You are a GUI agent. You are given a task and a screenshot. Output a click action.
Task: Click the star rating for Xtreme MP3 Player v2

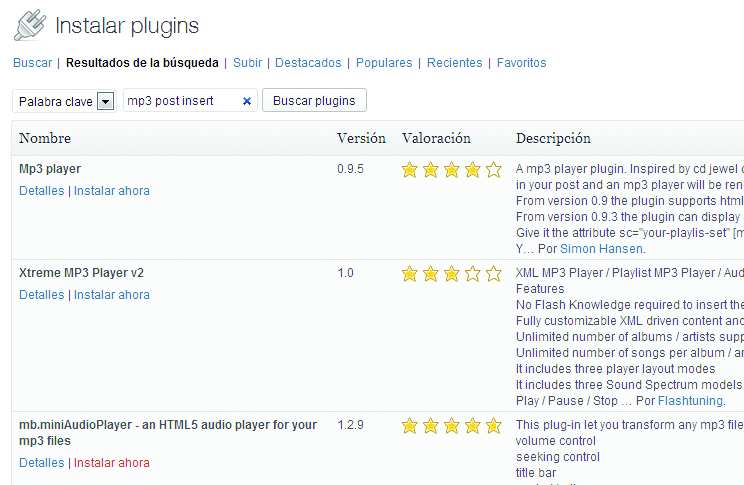451,273
